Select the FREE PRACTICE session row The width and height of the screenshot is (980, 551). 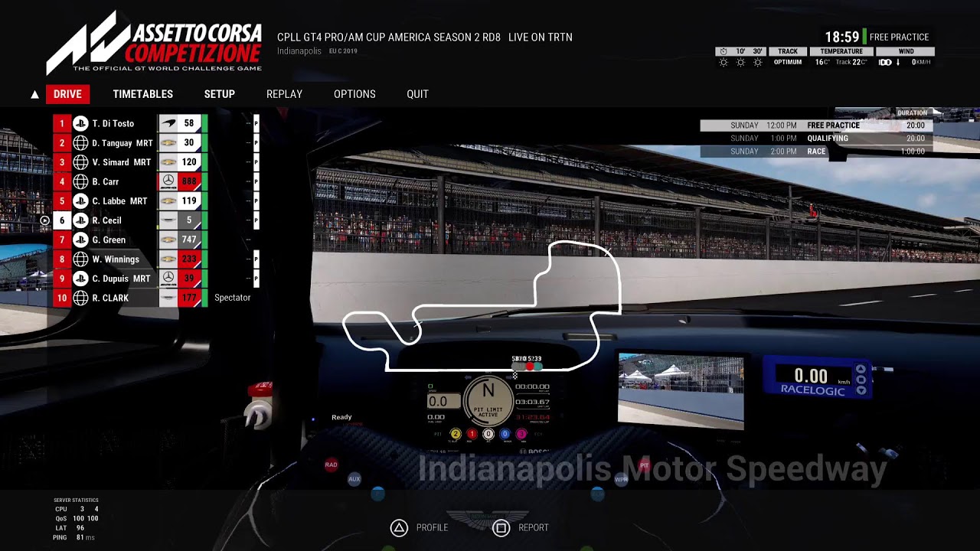pyautogui.click(x=816, y=126)
